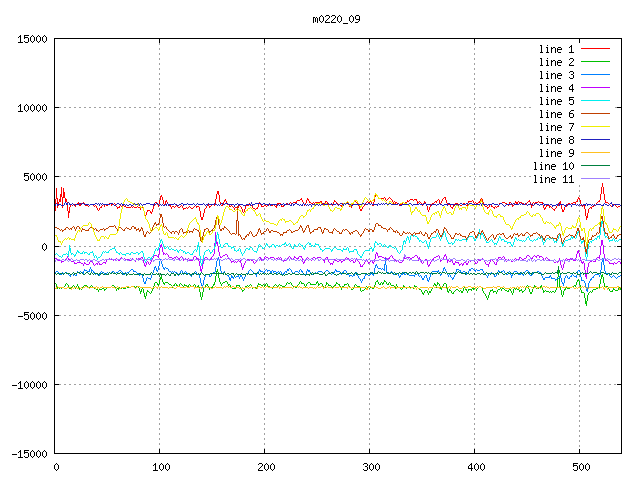Viewport: 640px width, 480px height.
Task: Hide the series labeled "line 3"
Action: point(556,75)
